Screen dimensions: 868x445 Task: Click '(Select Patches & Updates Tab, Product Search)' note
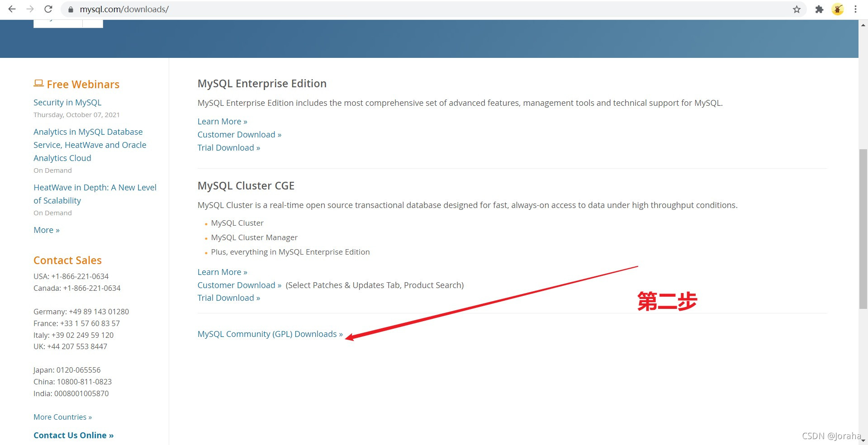point(375,285)
